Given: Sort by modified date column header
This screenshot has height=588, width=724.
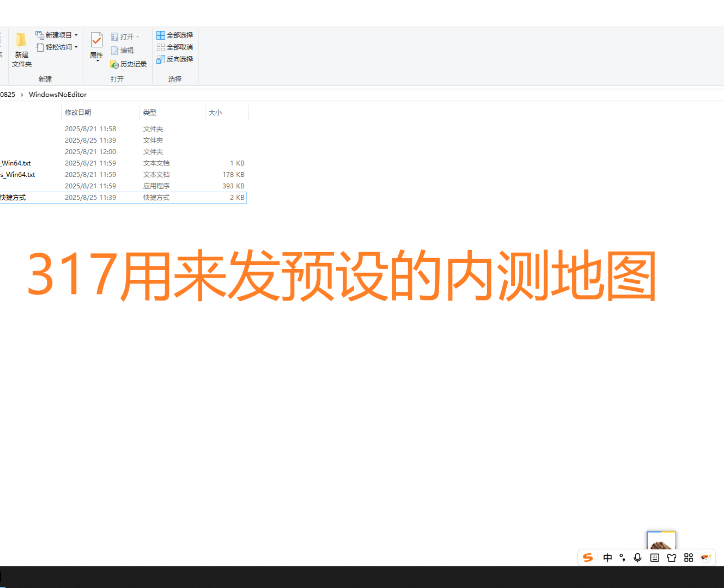Looking at the screenshot, I should point(78,112).
